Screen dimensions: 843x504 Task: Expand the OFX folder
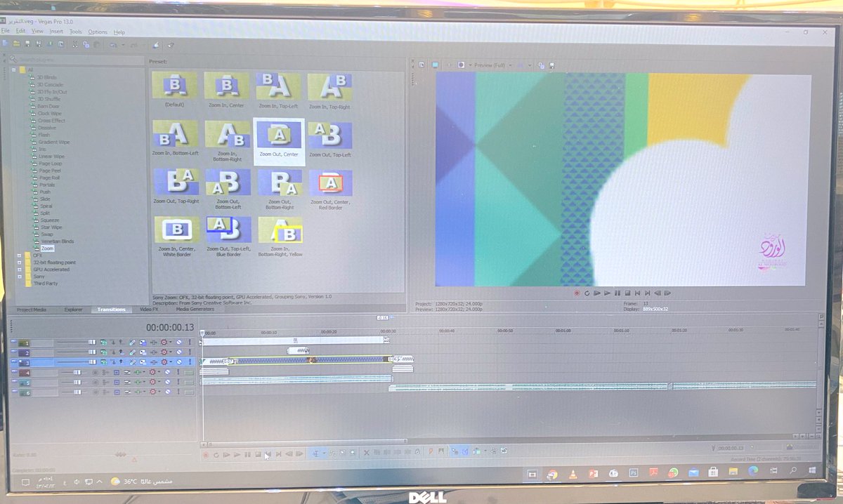pyautogui.click(x=19, y=256)
